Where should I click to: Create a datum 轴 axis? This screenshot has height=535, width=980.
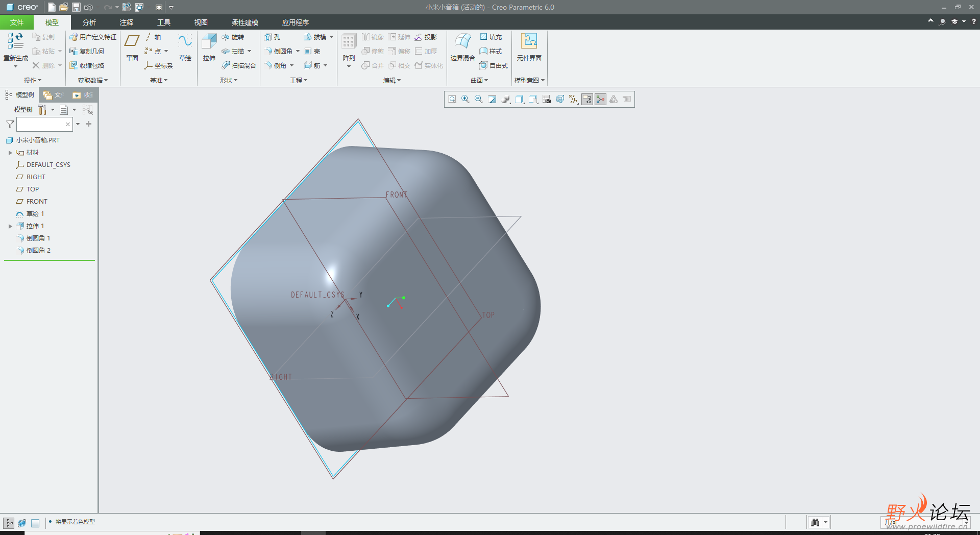click(x=154, y=37)
